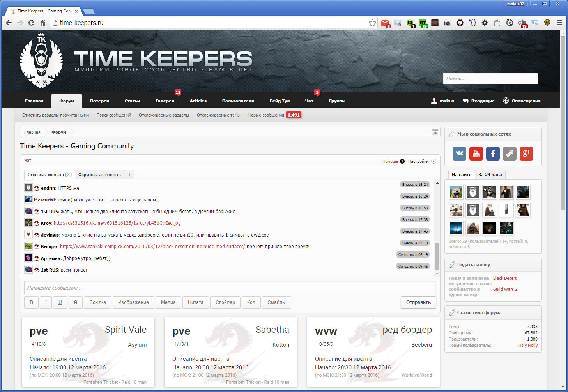Open the Black Desert application link

click(504, 278)
